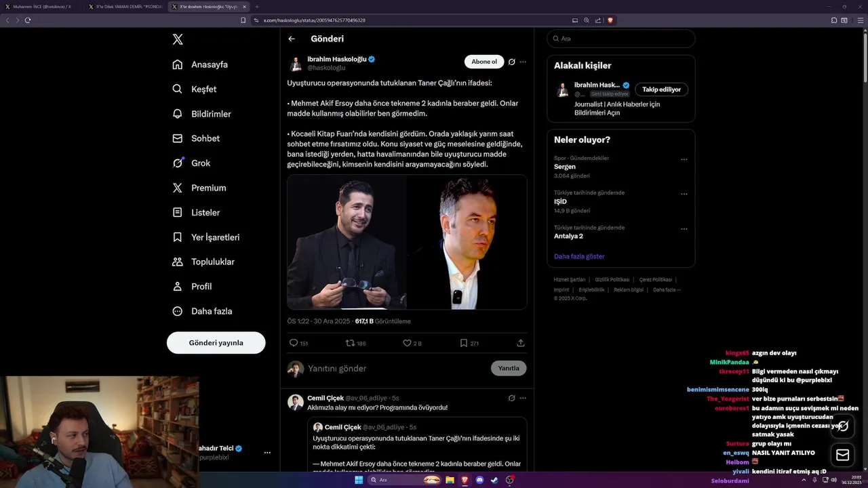Click reply icon with 151
Image resolution: width=868 pixels, height=488 pixels.
tap(298, 343)
